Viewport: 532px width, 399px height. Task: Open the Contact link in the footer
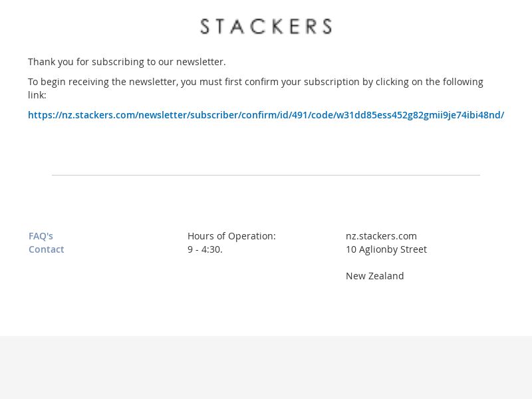46,249
